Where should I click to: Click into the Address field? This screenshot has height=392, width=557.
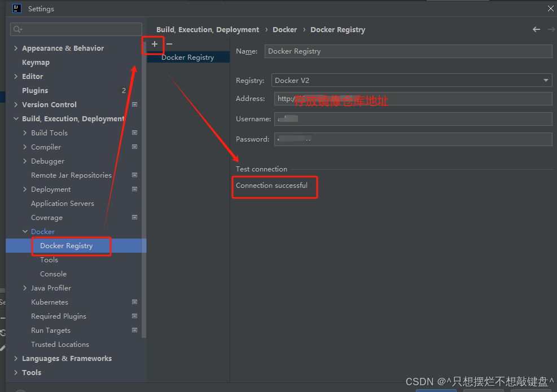click(413, 98)
